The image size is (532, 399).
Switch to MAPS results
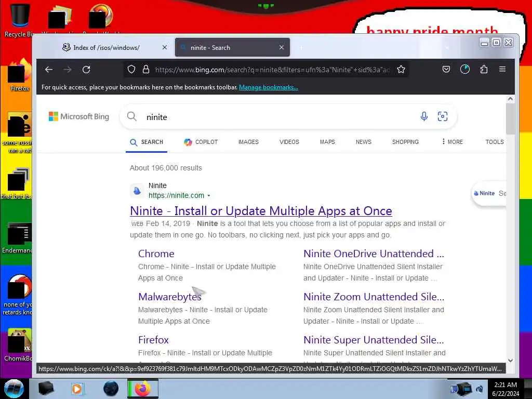(x=327, y=142)
